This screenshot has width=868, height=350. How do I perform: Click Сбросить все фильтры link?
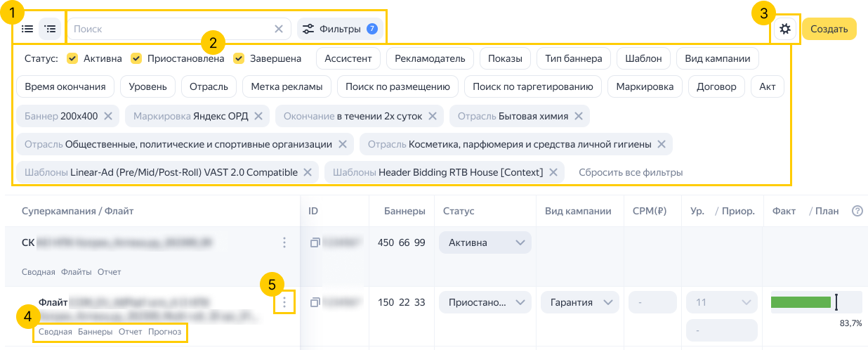[630, 172]
